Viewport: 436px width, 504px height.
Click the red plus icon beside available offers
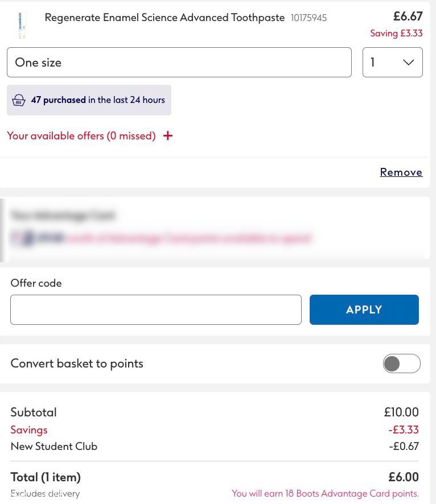click(167, 135)
